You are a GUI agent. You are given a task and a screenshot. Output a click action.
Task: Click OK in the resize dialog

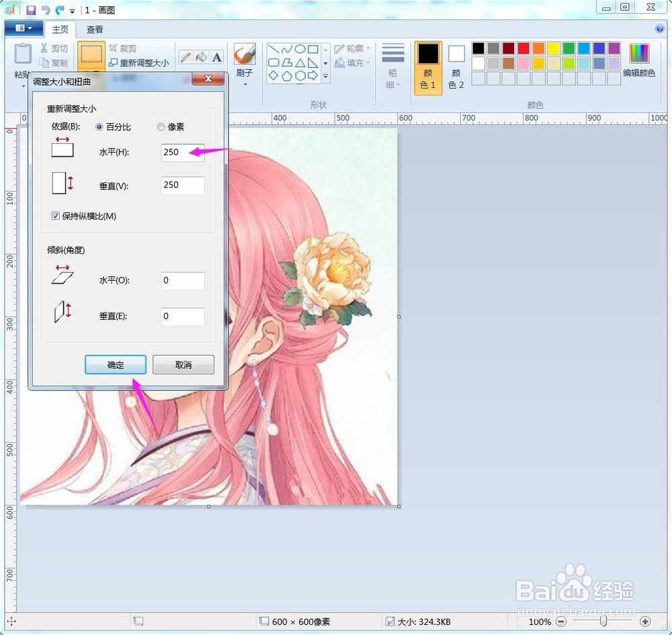(116, 365)
